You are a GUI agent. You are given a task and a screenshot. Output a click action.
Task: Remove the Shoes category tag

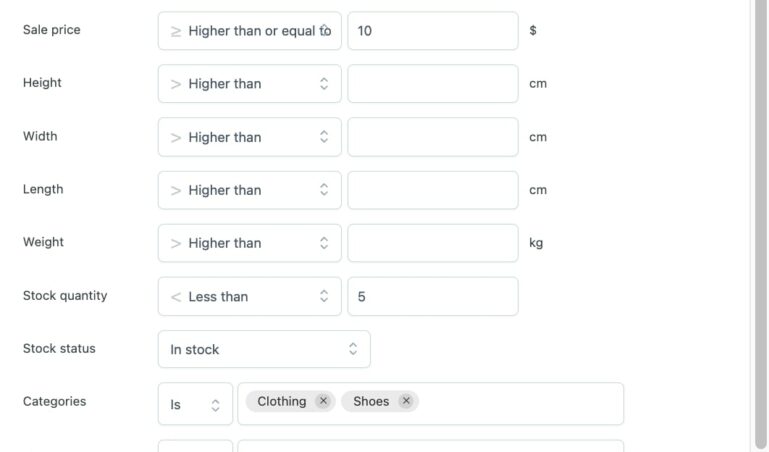(x=406, y=402)
